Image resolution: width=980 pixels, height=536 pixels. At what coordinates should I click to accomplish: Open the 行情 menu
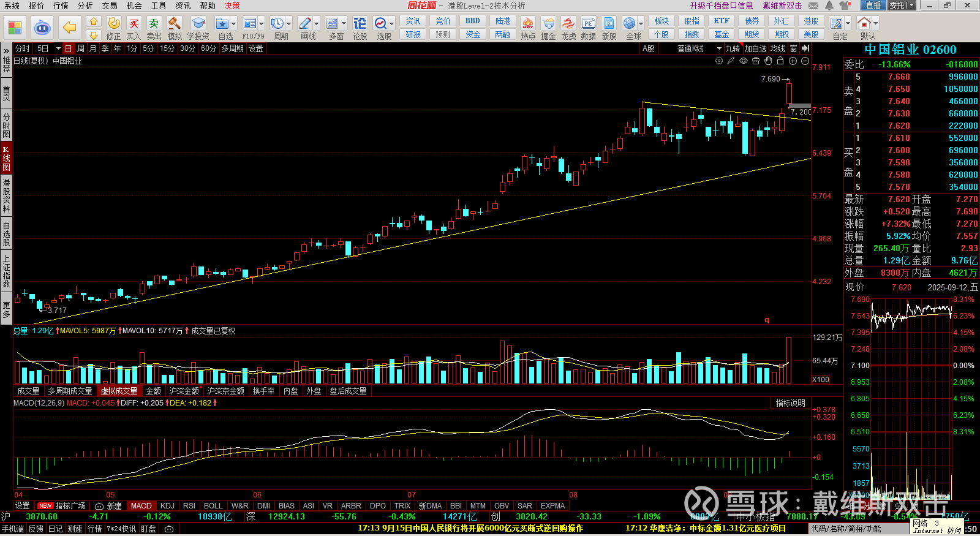(x=61, y=6)
